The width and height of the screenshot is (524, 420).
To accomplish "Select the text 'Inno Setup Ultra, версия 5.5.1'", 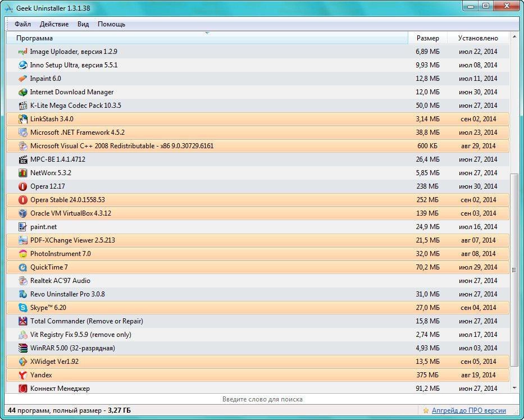I will click(x=74, y=65).
